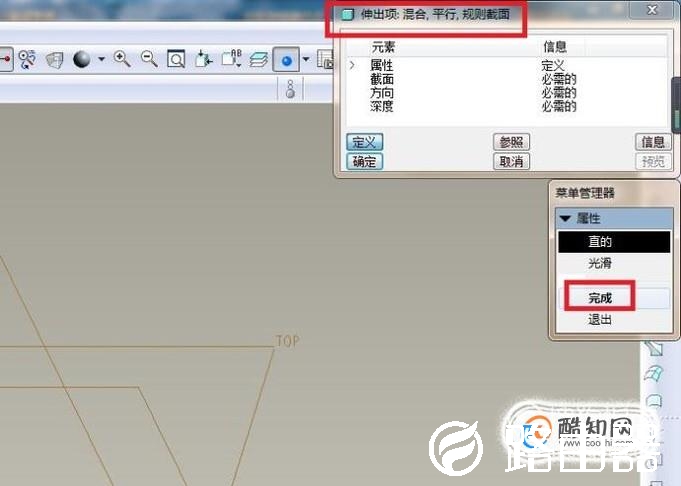Click the TOP datum plane label

[x=288, y=341]
